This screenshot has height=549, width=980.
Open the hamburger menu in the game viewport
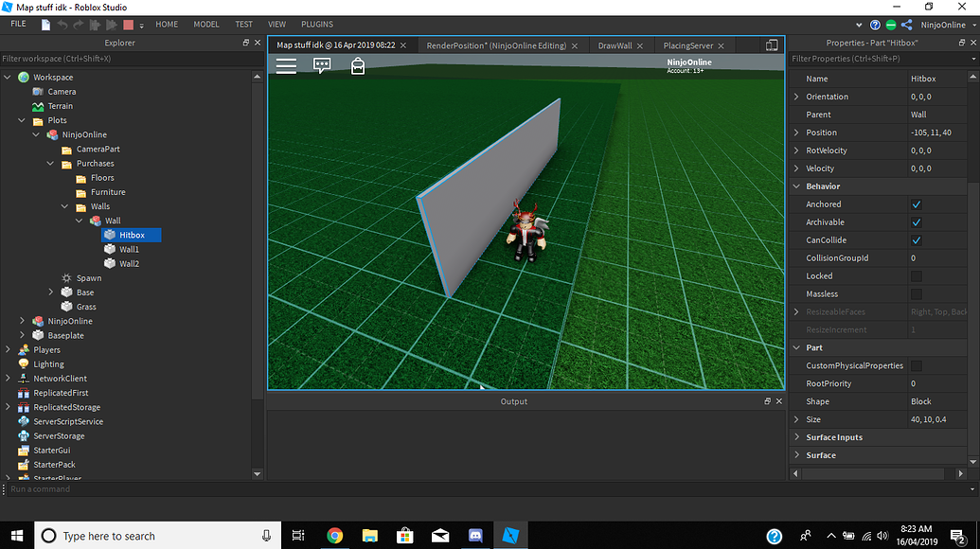(284, 65)
